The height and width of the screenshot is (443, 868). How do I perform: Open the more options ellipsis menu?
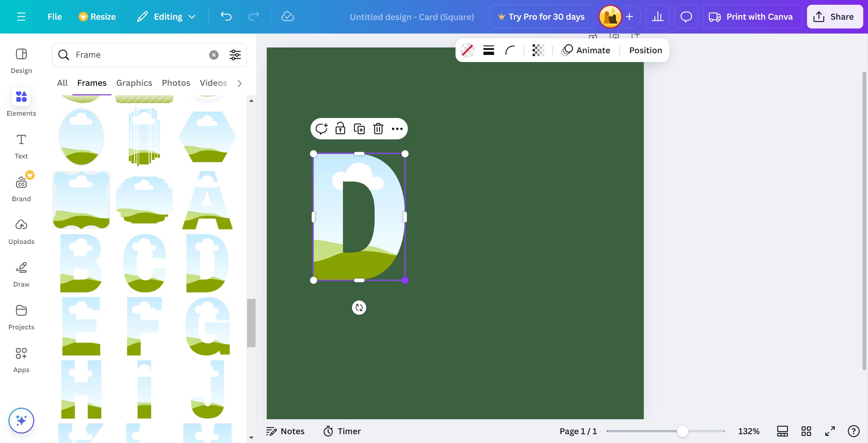397,129
